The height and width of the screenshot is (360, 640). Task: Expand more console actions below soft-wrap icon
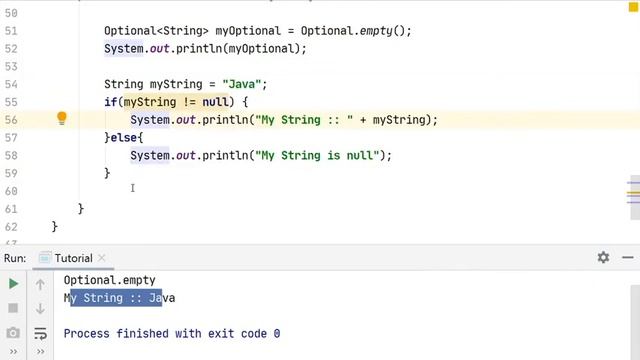pos(40,351)
